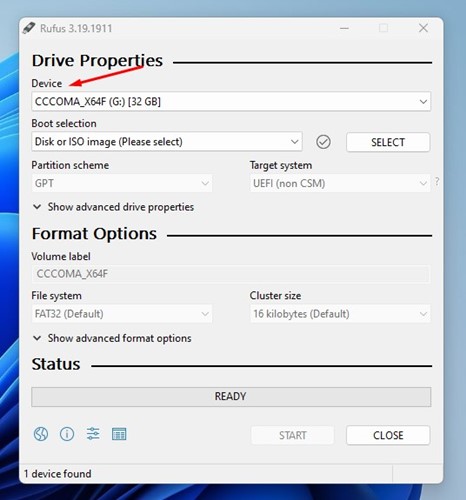This screenshot has height=500, width=466.
Task: Open the About info icon
Action: (x=67, y=434)
